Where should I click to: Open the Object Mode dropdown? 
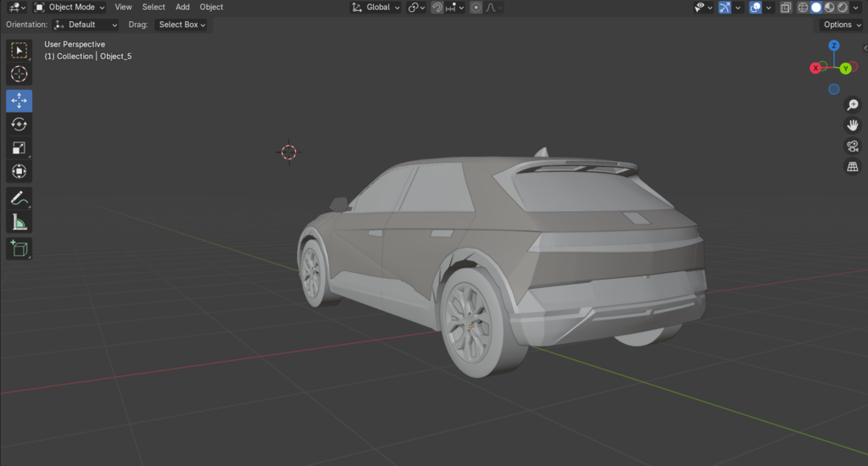pyautogui.click(x=70, y=8)
